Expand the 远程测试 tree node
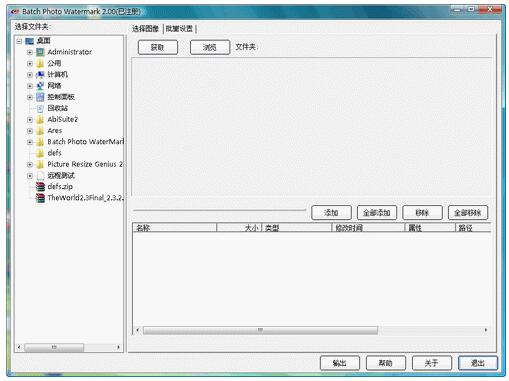 click(30, 176)
